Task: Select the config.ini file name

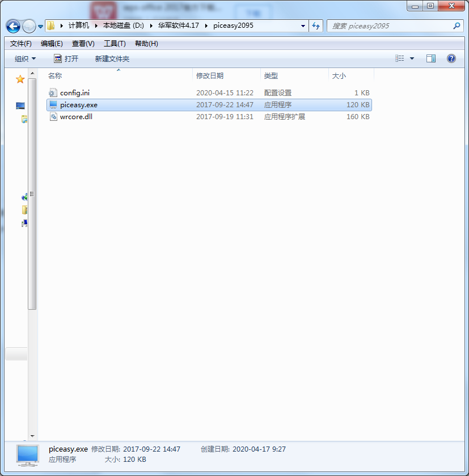Action: pos(75,93)
